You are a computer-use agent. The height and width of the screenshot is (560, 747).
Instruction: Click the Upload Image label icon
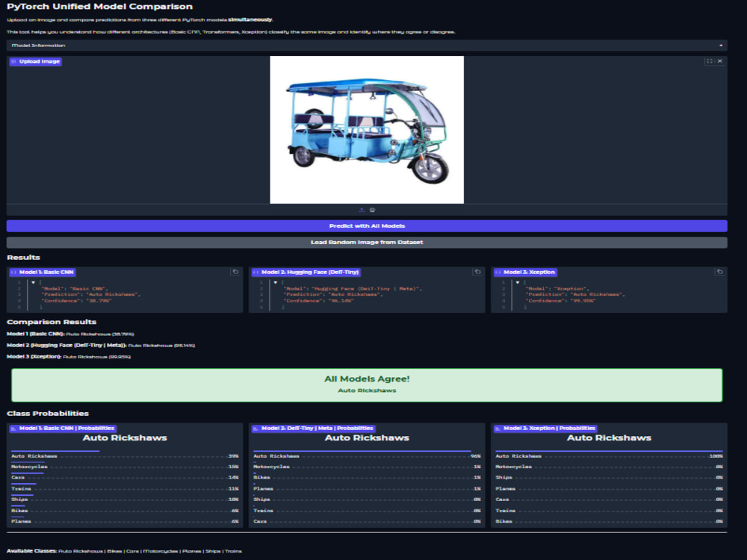pos(13,61)
